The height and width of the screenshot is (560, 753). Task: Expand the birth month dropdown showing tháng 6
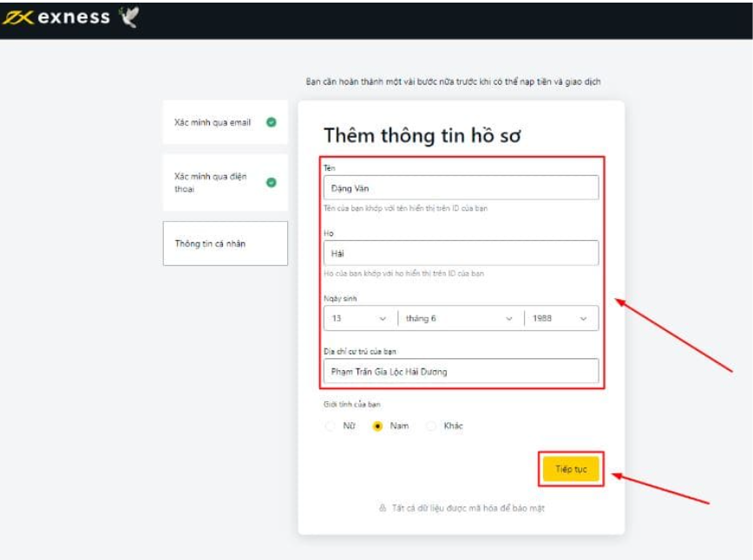coord(460,318)
